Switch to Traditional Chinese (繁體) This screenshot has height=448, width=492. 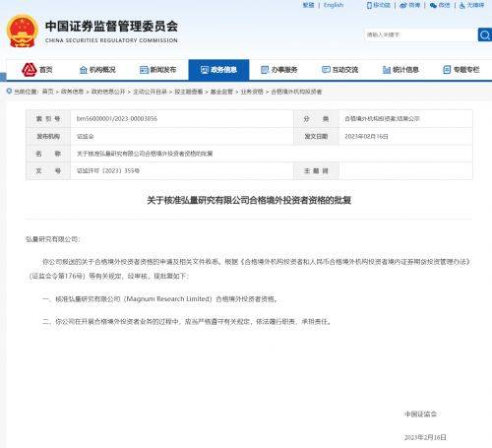coord(308,5)
